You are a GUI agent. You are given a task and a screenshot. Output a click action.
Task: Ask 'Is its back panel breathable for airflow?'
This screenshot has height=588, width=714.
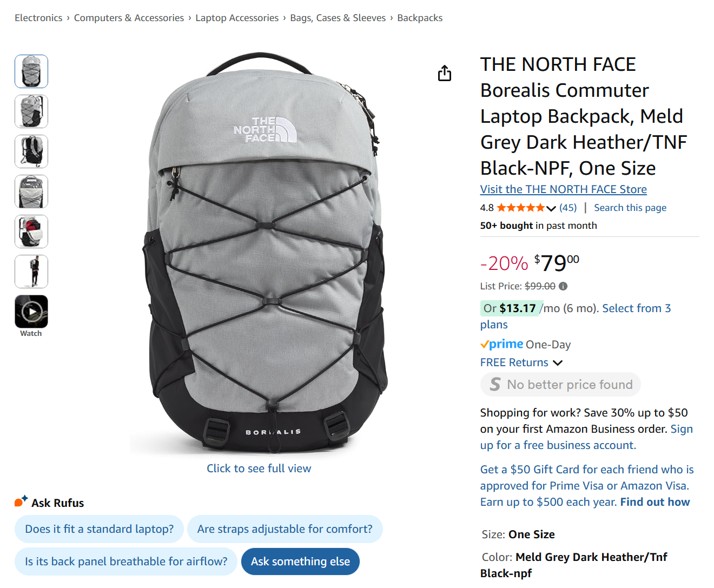tap(125, 561)
